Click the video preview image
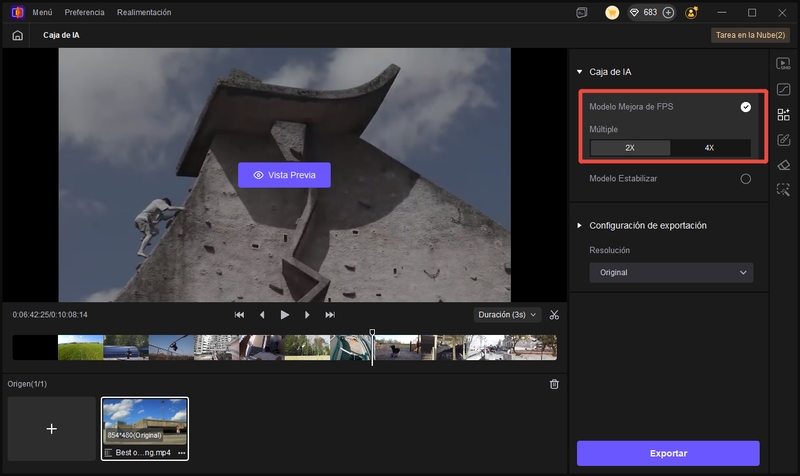 pyautogui.click(x=285, y=175)
